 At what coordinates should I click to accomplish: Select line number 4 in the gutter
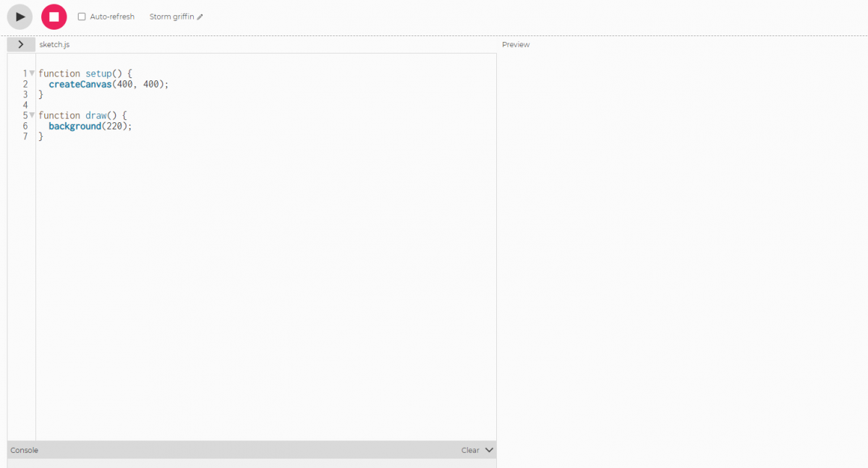pos(25,105)
